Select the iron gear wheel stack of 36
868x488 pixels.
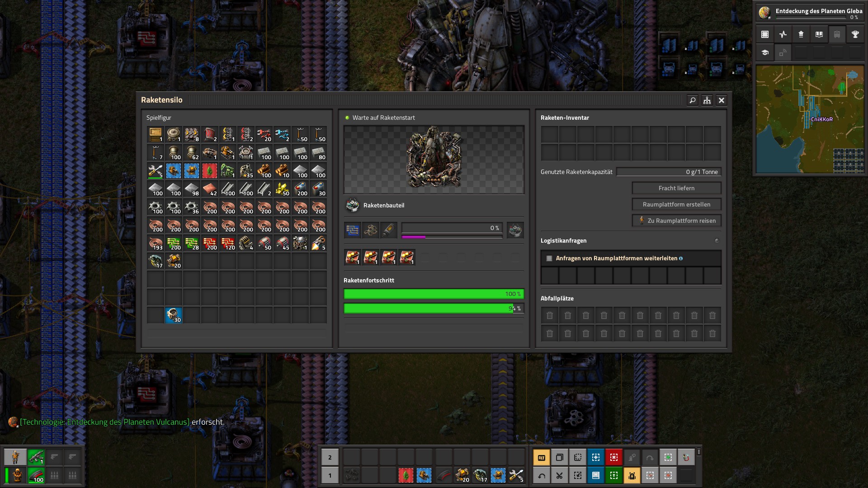coord(191,206)
